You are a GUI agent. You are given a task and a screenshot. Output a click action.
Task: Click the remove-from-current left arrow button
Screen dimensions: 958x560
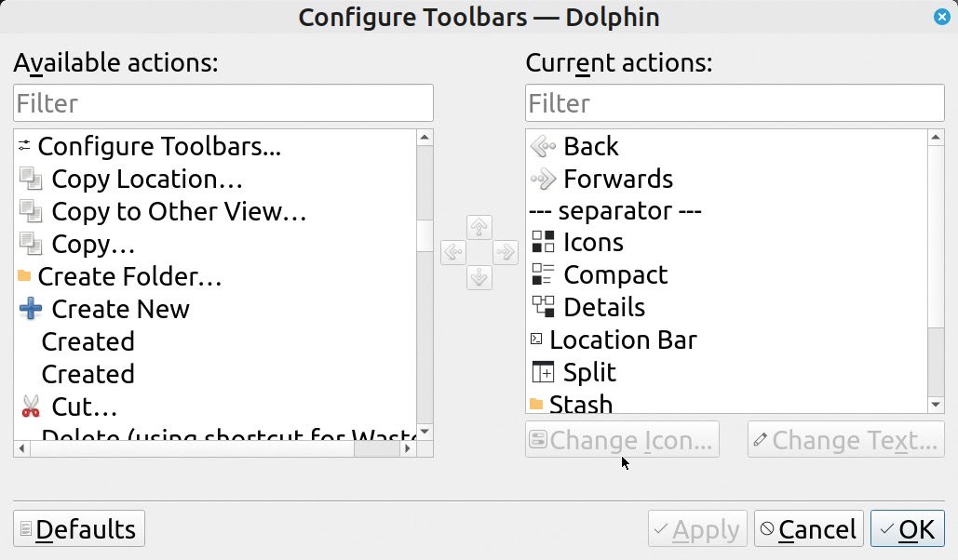click(453, 252)
